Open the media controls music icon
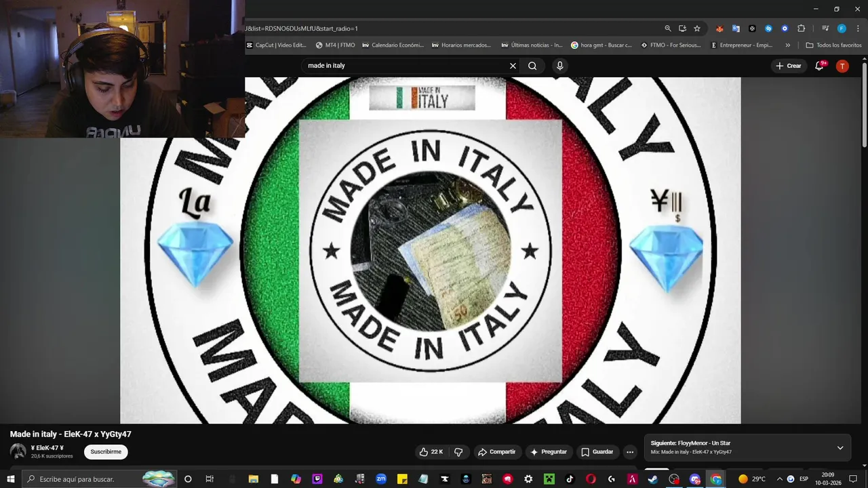Image resolution: width=868 pixels, height=488 pixels. pyautogui.click(x=825, y=28)
